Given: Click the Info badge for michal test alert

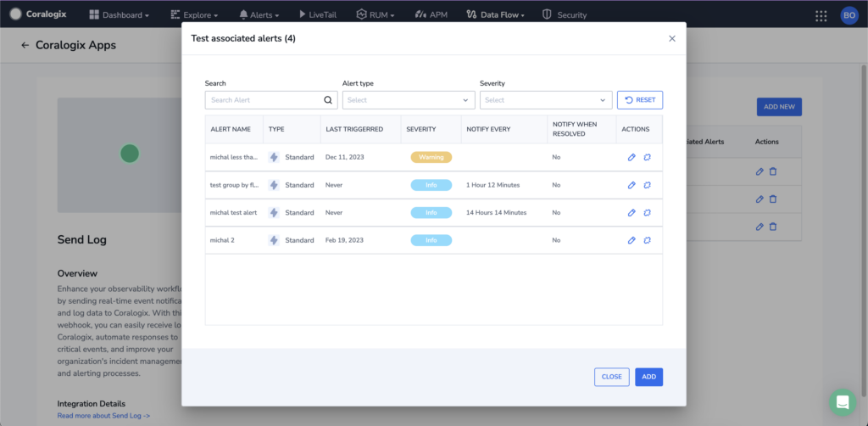Looking at the screenshot, I should point(431,213).
